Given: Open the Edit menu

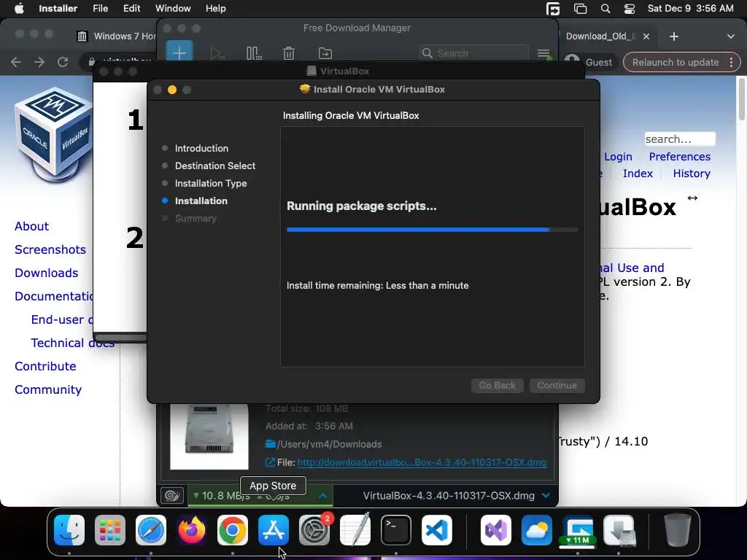Looking at the screenshot, I should (x=131, y=9).
